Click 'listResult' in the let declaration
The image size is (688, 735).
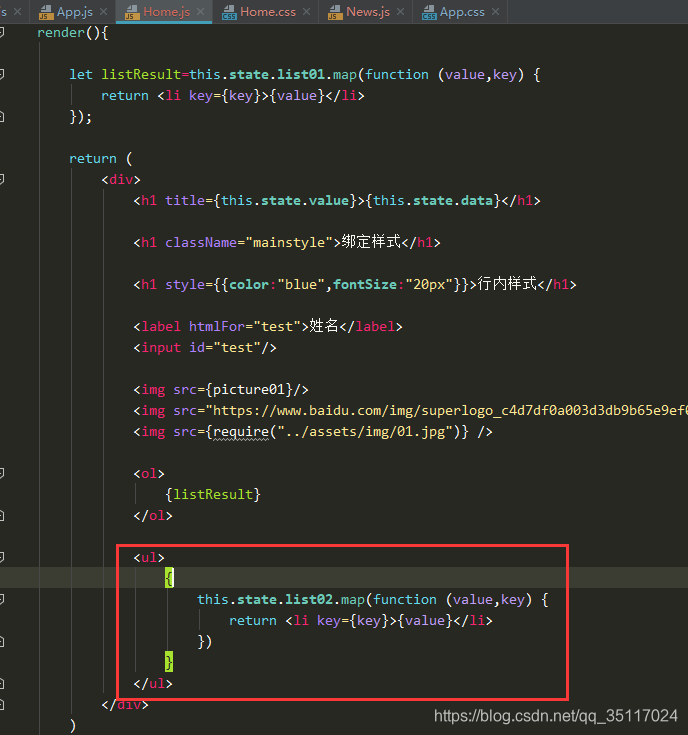(141, 75)
